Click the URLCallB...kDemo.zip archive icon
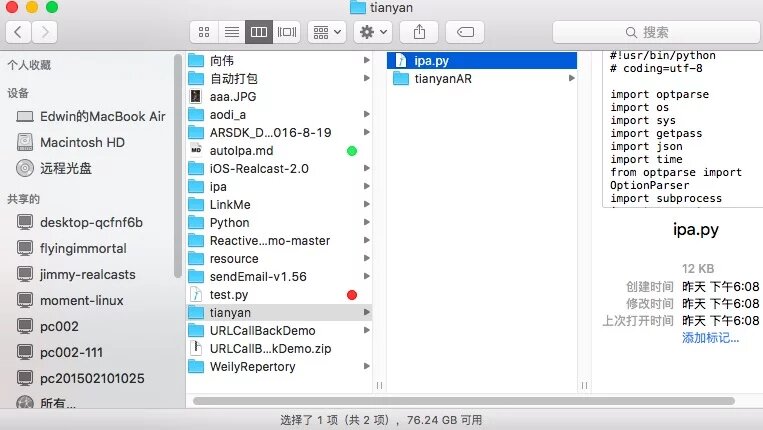 point(196,348)
